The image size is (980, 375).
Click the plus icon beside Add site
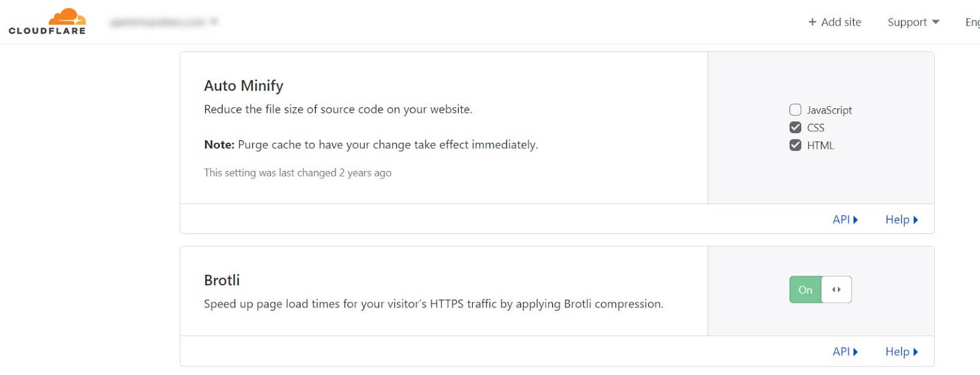click(812, 22)
